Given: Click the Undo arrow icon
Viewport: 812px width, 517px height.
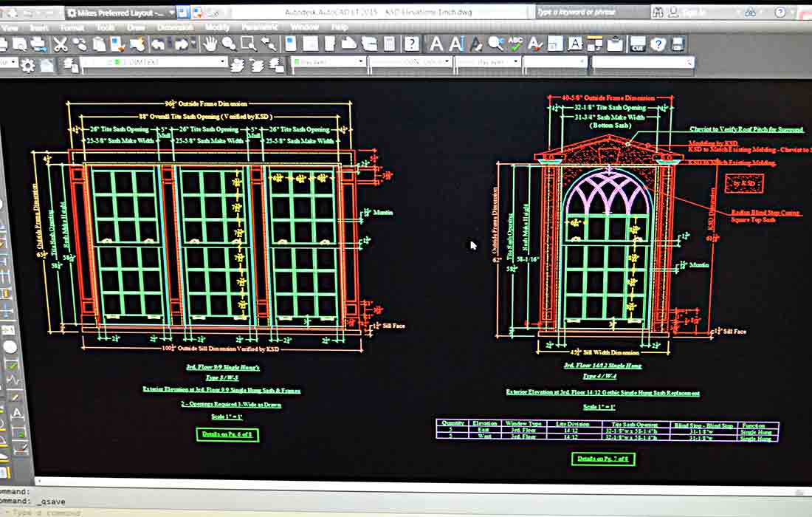Looking at the screenshot, I should click(x=158, y=44).
